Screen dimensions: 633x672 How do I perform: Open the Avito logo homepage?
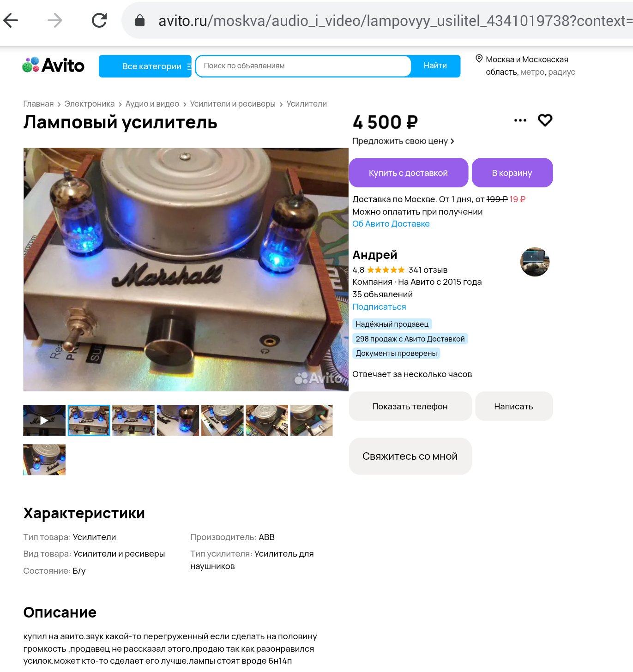(x=53, y=66)
